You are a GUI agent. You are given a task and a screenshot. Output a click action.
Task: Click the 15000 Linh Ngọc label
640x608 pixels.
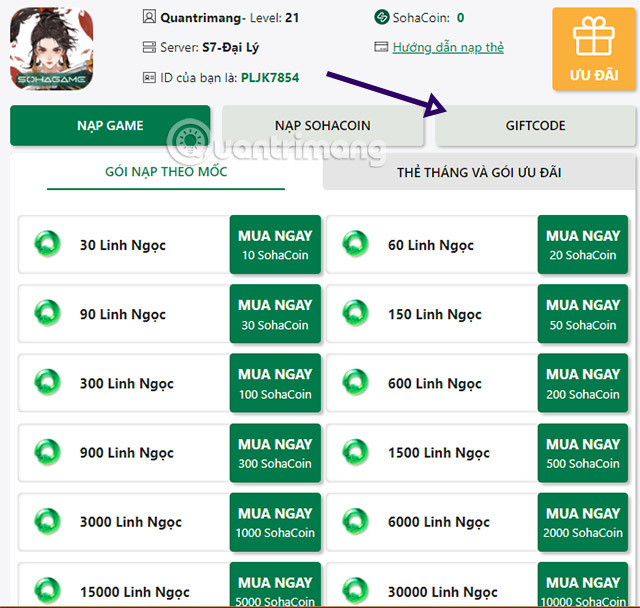click(x=135, y=592)
